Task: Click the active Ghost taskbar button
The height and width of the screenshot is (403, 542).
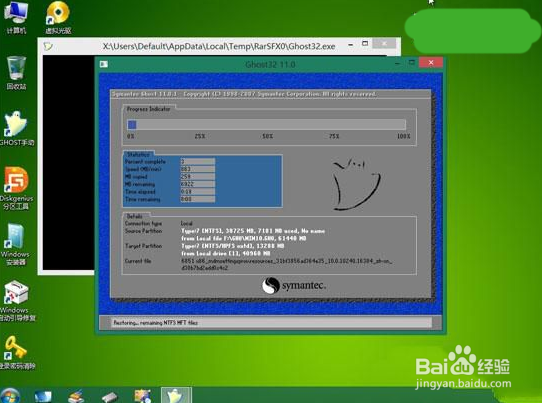Action: (x=176, y=395)
